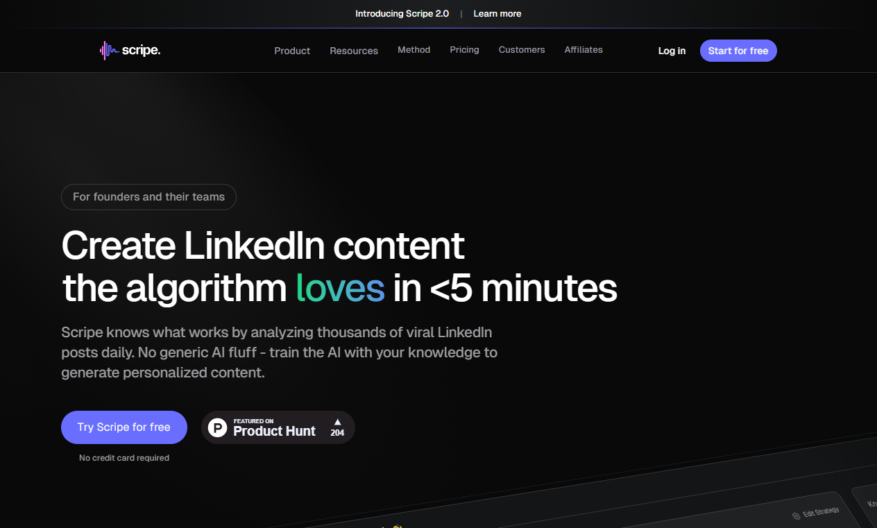Open the Product menu
Viewport: 877px width, 528px height.
point(292,50)
